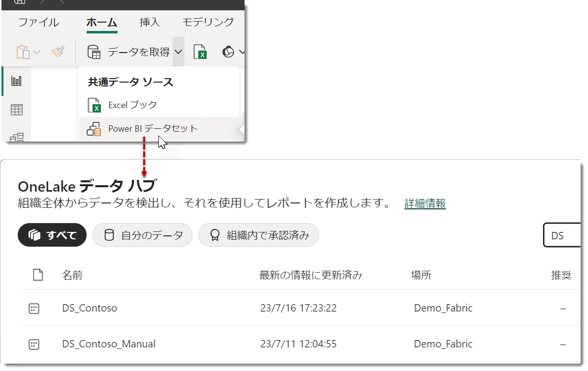Open Report view in left sidebar
Viewport: 588px width, 371px height.
17,81
